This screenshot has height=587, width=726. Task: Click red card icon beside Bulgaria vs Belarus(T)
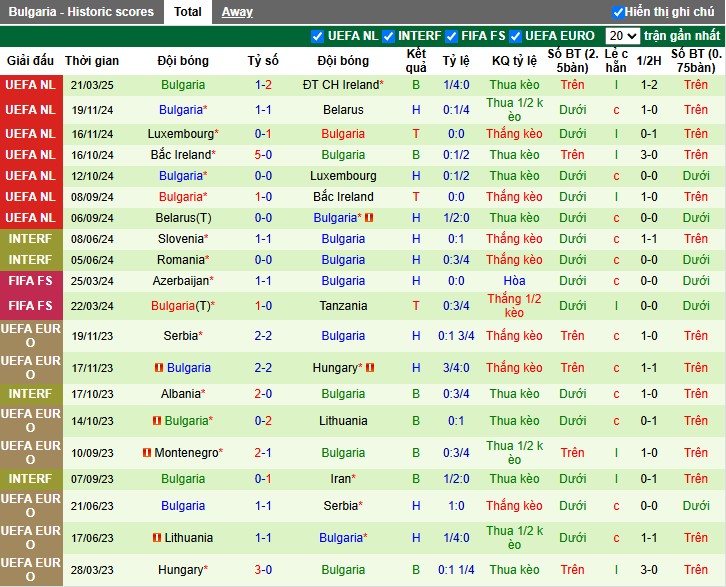[369, 217]
